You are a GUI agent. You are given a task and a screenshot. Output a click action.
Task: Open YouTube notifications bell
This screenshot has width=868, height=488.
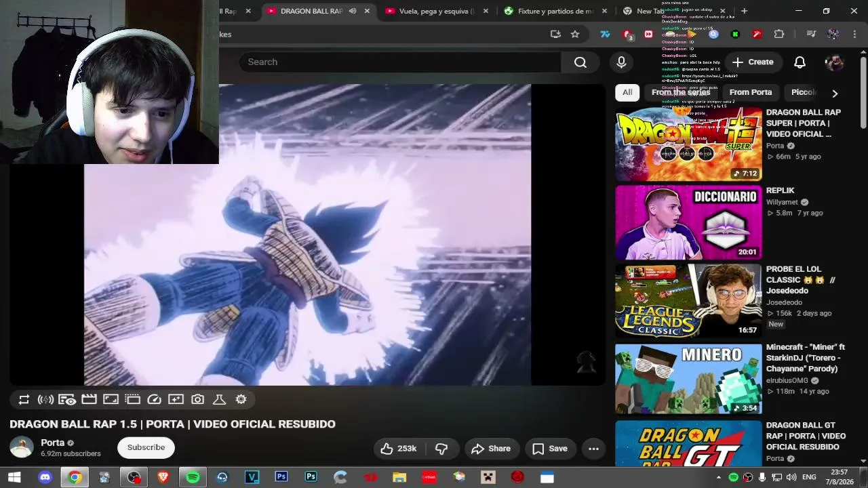click(800, 62)
